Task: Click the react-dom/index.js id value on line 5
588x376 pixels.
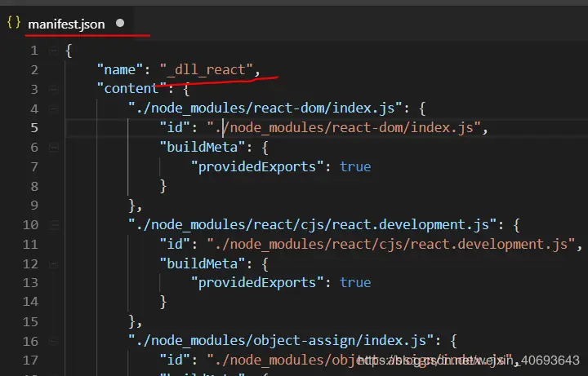Action: [345, 128]
